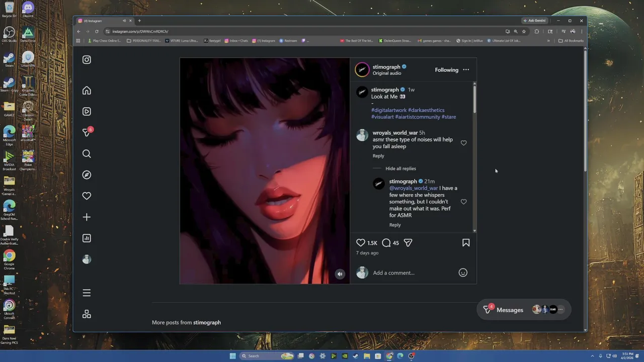Expand the bookmarks overflow chevron
The height and width of the screenshot is (362, 644).
pyautogui.click(x=548, y=41)
